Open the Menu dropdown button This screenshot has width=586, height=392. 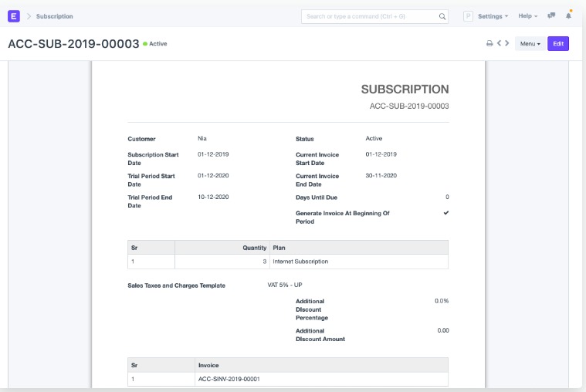530,44
